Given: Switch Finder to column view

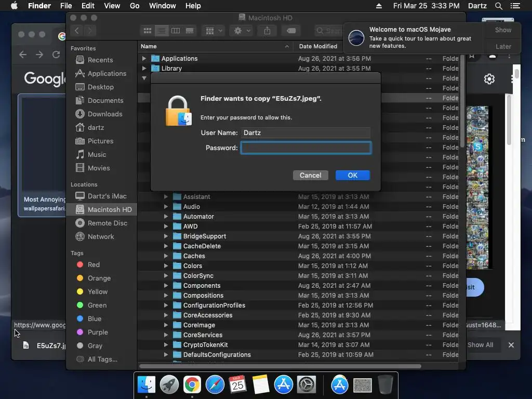Looking at the screenshot, I should click(176, 31).
